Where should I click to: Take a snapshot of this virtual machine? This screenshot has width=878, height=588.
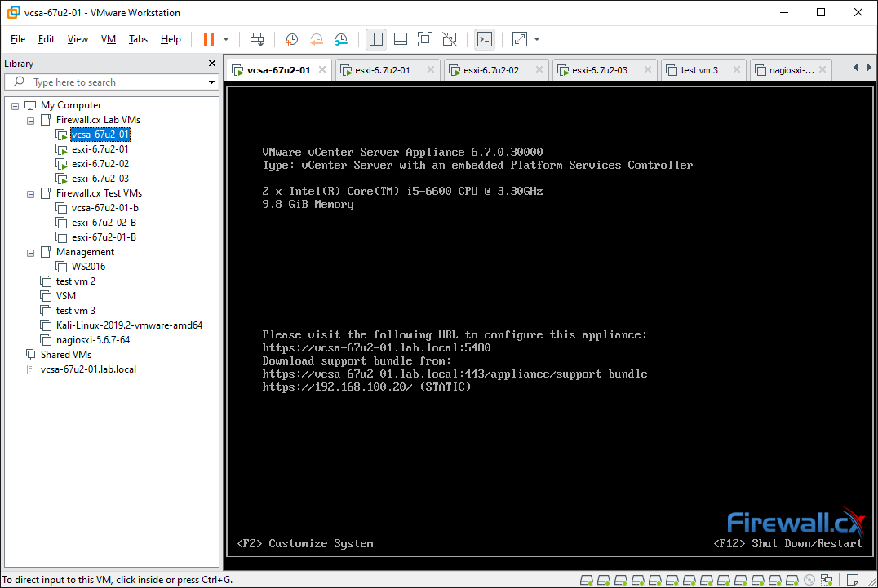(x=292, y=39)
